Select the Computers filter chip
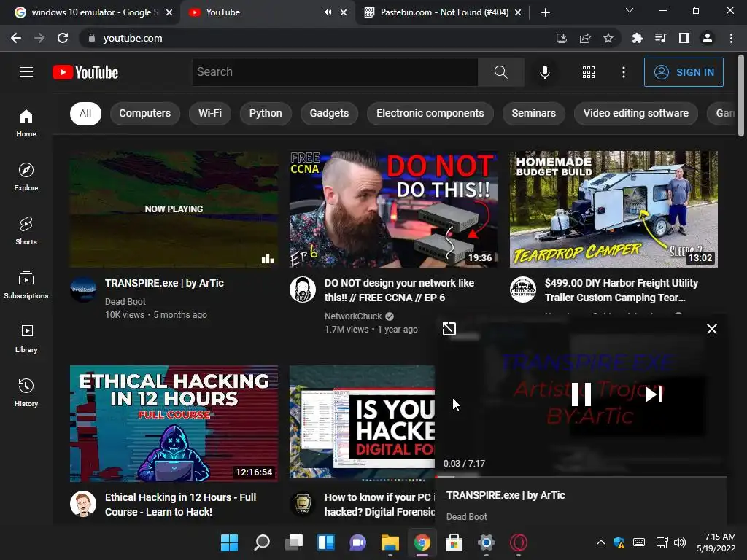This screenshot has width=747, height=560. (145, 113)
